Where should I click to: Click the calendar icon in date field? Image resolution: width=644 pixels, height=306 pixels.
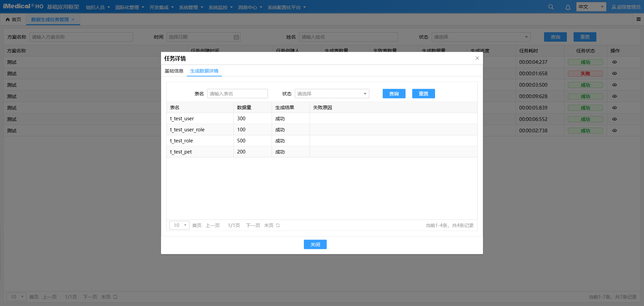click(x=236, y=37)
